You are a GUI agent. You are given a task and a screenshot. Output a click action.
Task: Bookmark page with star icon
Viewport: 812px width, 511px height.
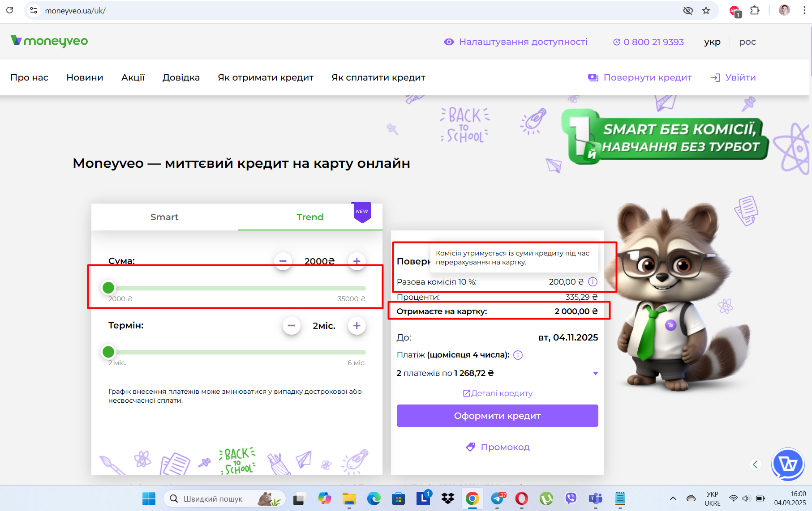706,10
